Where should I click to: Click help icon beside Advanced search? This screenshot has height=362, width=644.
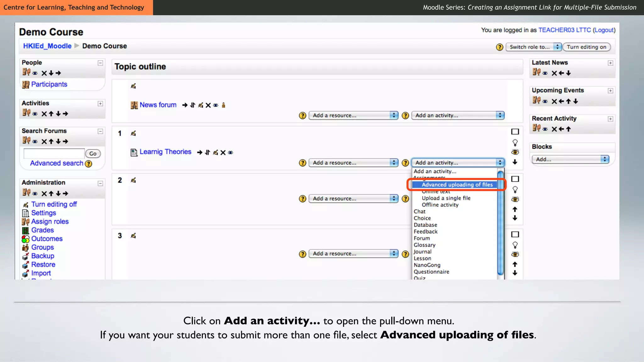pyautogui.click(x=89, y=164)
